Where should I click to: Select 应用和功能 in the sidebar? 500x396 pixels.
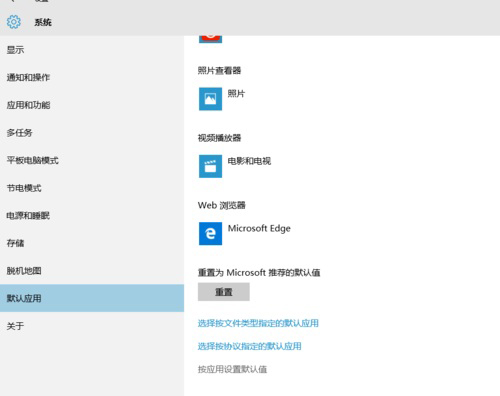[x=92, y=105]
